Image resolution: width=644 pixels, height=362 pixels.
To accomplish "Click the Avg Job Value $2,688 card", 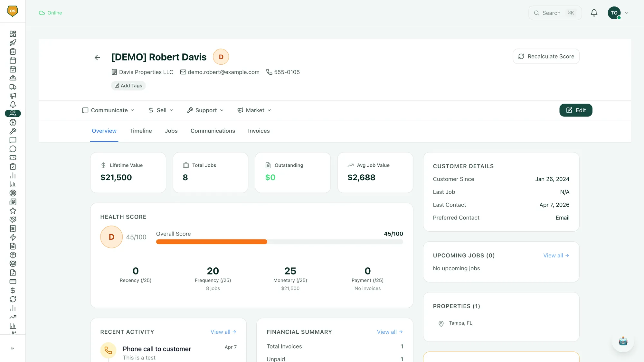I will [x=375, y=172].
